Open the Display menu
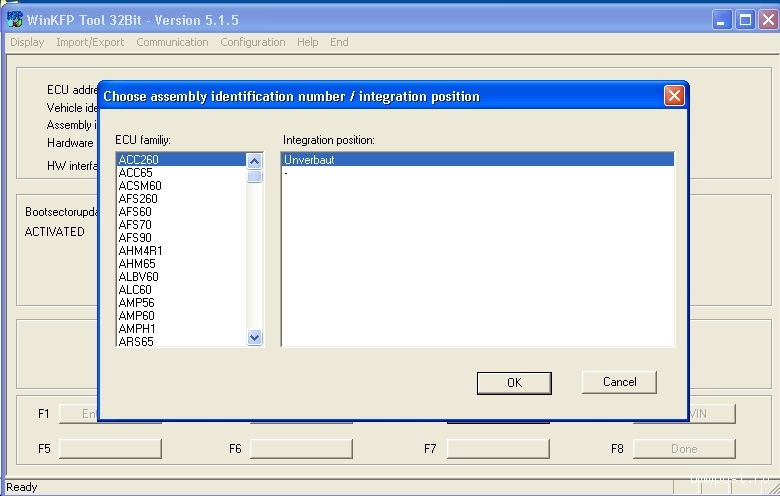 coord(27,42)
